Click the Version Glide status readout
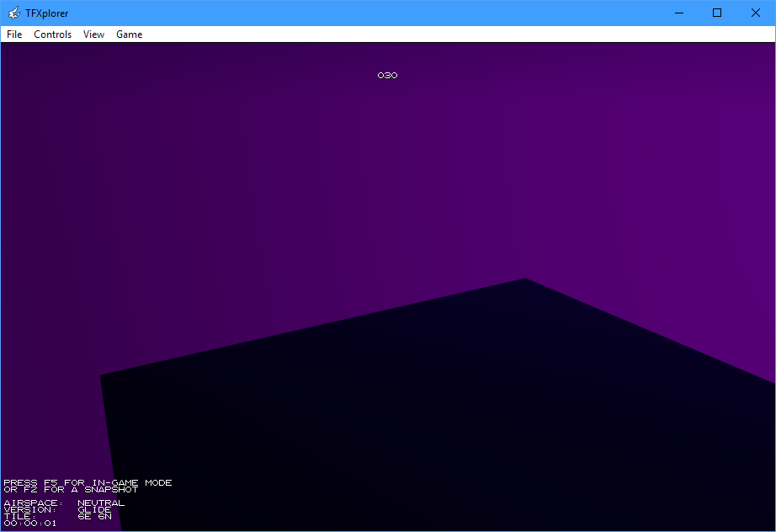Image resolution: width=776 pixels, height=532 pixels. (x=57, y=510)
